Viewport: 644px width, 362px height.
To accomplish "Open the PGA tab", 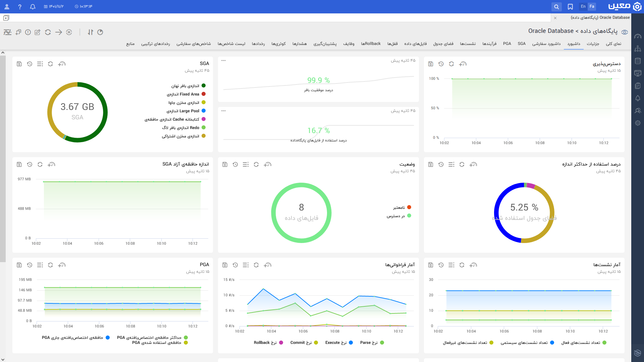I will click(x=507, y=44).
